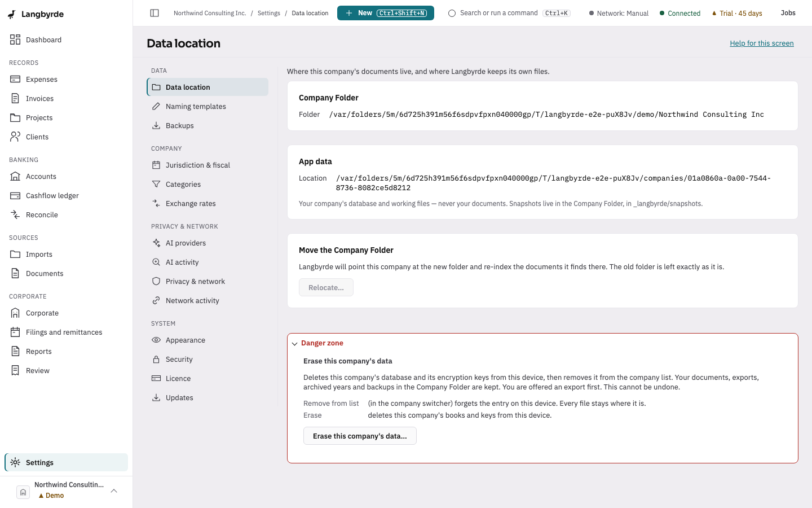Open the Reconcile screen

coord(66,214)
